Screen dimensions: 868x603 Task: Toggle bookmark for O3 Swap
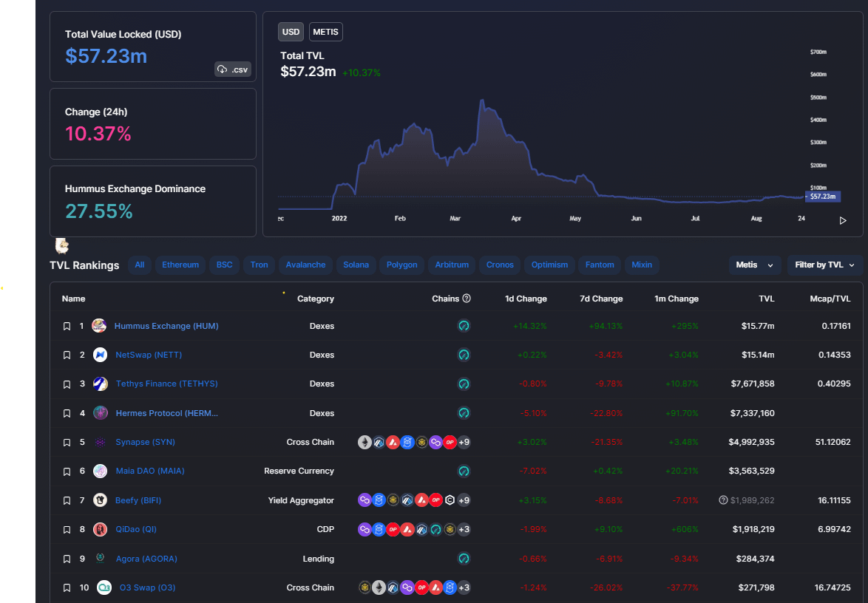(x=67, y=587)
